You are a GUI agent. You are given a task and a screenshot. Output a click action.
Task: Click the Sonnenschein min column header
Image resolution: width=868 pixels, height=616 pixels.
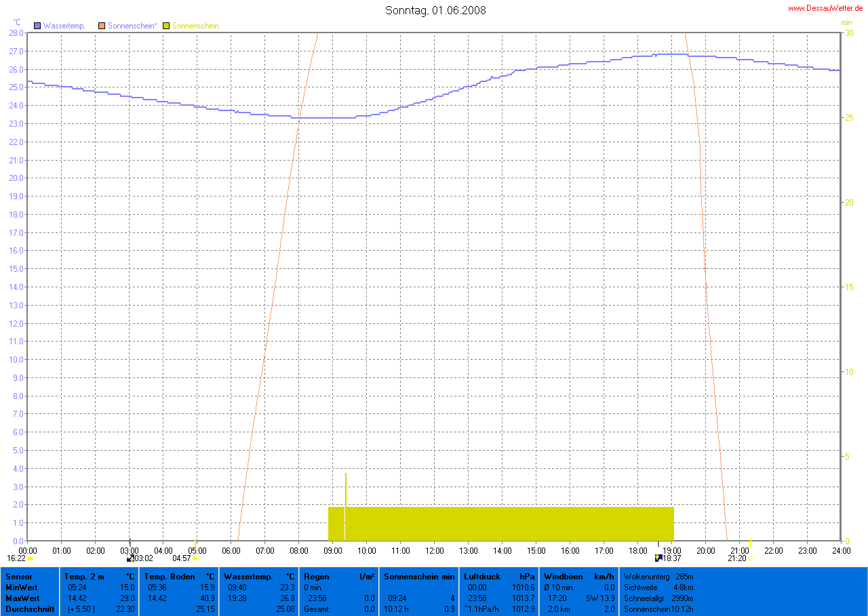pyautogui.click(x=419, y=577)
